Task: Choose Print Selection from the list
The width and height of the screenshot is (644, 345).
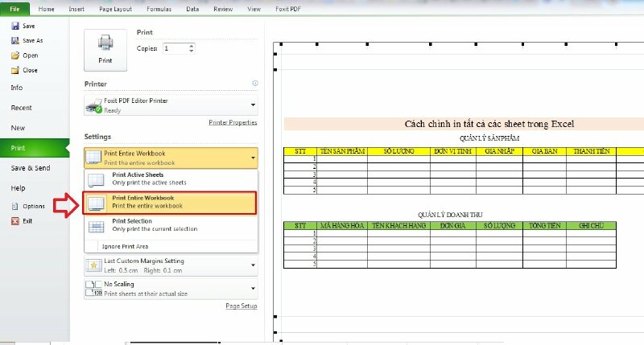Action: click(171, 225)
